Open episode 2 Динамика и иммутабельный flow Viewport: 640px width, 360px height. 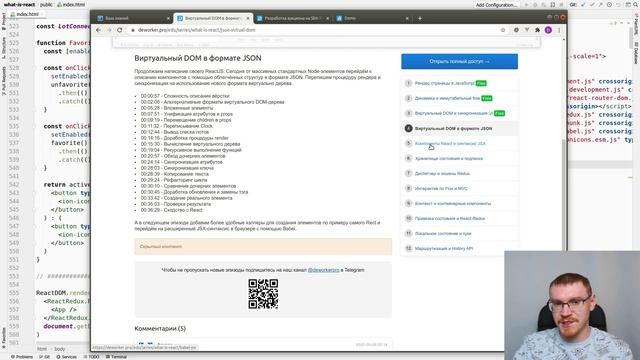(x=447, y=98)
